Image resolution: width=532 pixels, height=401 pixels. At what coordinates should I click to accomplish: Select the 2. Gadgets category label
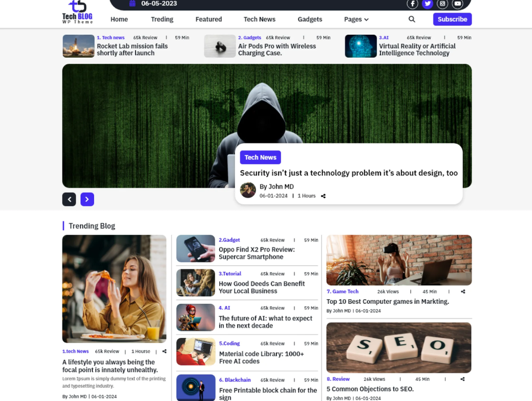(250, 37)
